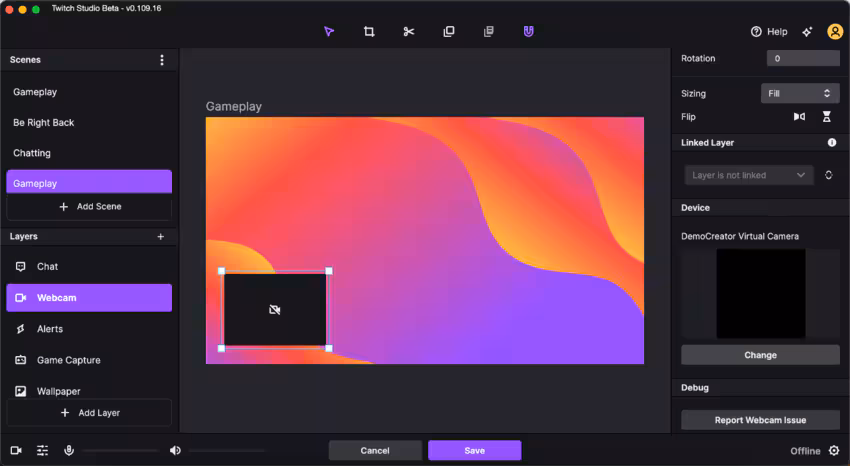Open the settings gear icon
The height and width of the screenshot is (466, 850).
pos(834,450)
